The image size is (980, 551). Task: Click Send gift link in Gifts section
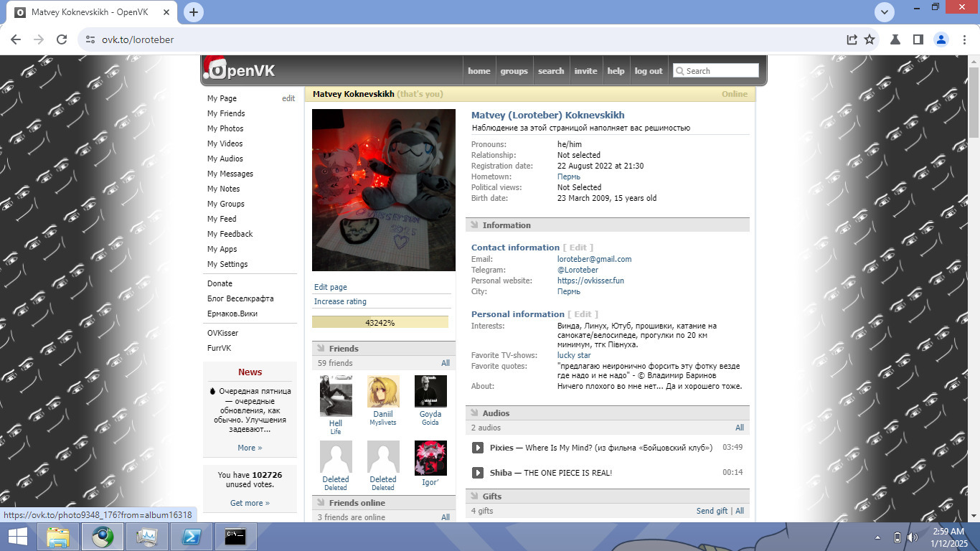click(712, 511)
